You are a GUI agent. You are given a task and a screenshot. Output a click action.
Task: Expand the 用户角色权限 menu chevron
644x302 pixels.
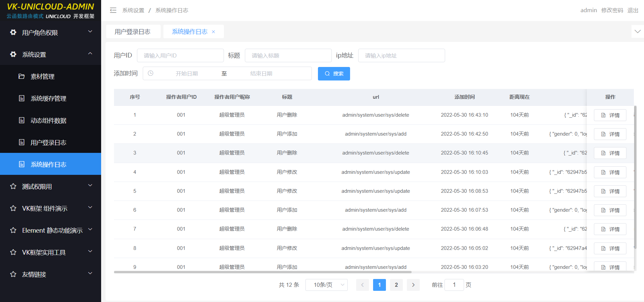tap(90, 31)
